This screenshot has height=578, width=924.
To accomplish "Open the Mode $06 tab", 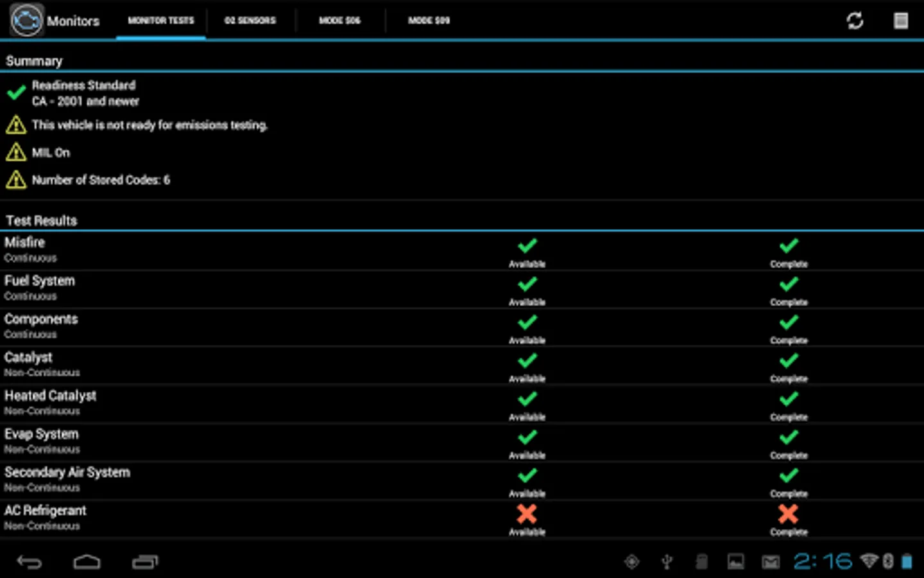I will (339, 21).
